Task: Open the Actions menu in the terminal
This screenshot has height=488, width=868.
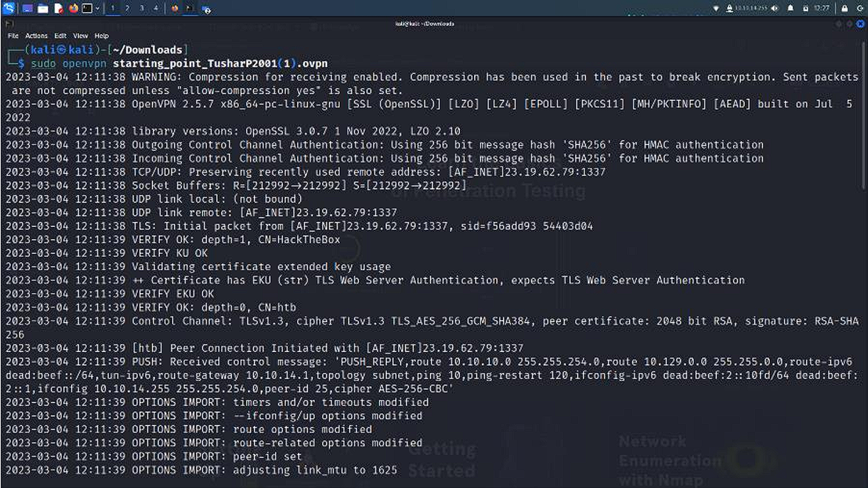Action: (x=36, y=36)
